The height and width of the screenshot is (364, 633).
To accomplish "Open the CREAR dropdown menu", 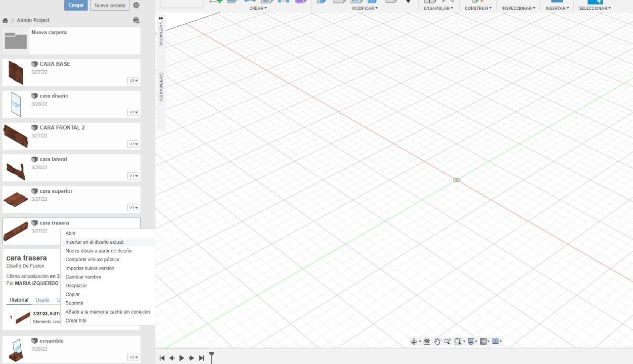I will click(258, 8).
